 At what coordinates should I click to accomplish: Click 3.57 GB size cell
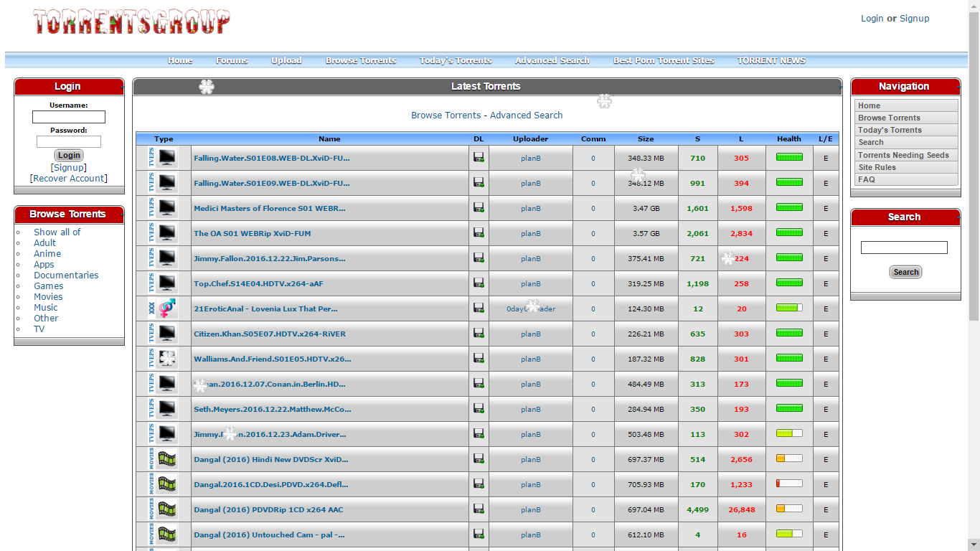[646, 233]
